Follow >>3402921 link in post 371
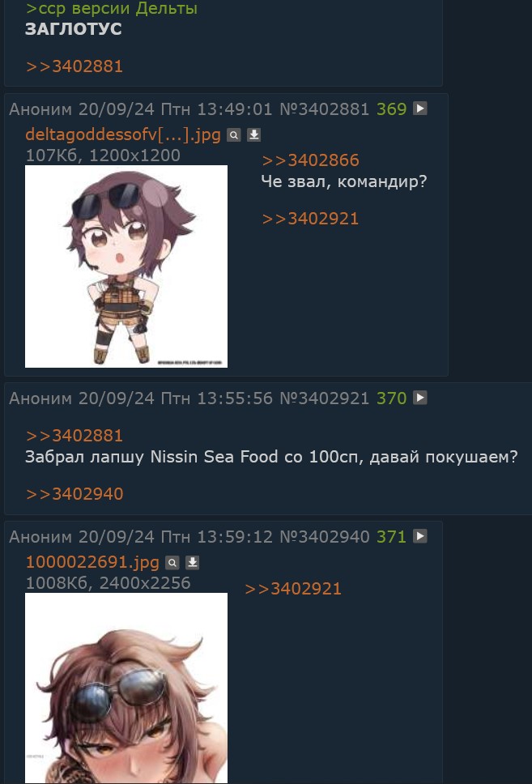The image size is (532, 784). 293,589
